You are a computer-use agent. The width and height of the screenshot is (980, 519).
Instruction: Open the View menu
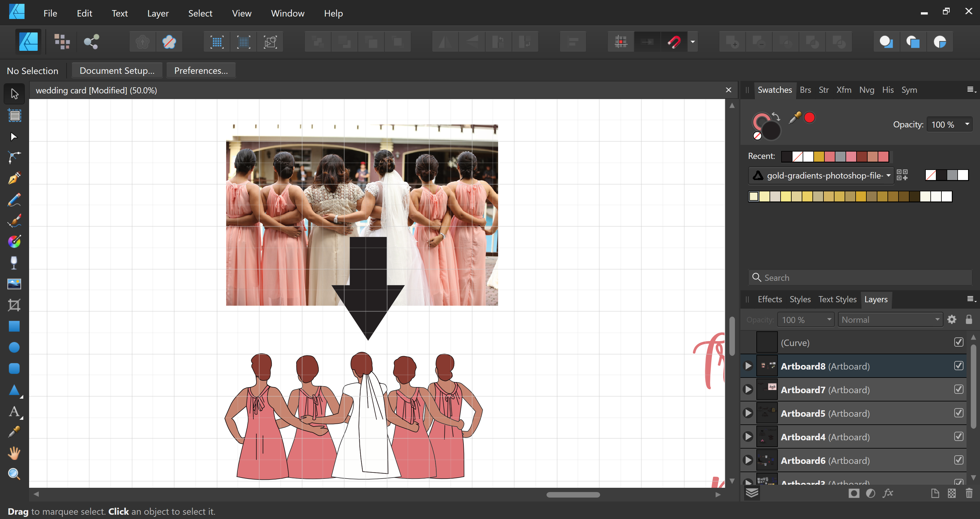click(242, 13)
